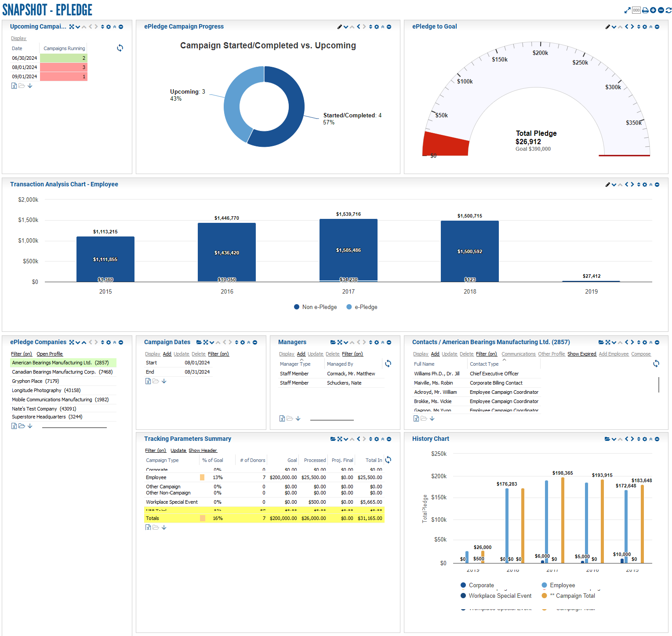Edit the Transaction Analysis Chart with the pencil icon
The width and height of the screenshot is (672, 636).
pos(608,185)
